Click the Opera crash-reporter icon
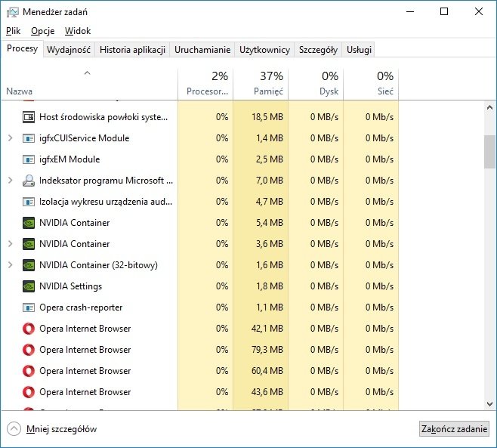The height and width of the screenshot is (448, 497). point(29,307)
